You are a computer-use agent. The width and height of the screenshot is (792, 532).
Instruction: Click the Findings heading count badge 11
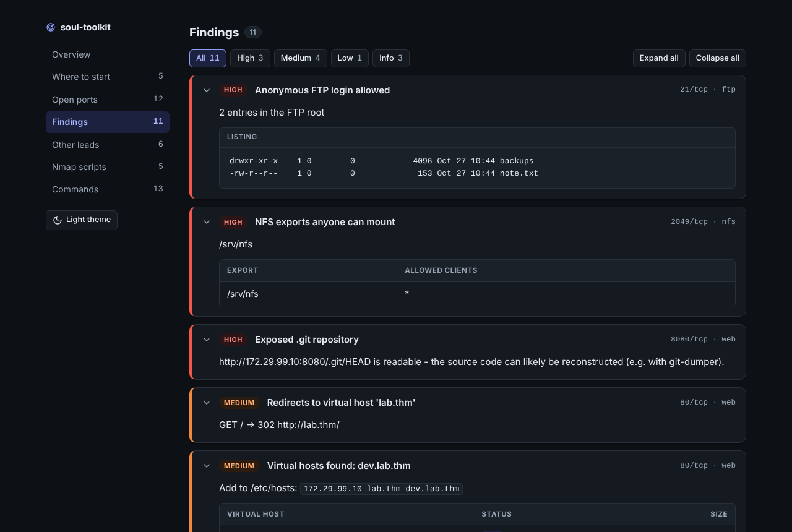pos(253,32)
